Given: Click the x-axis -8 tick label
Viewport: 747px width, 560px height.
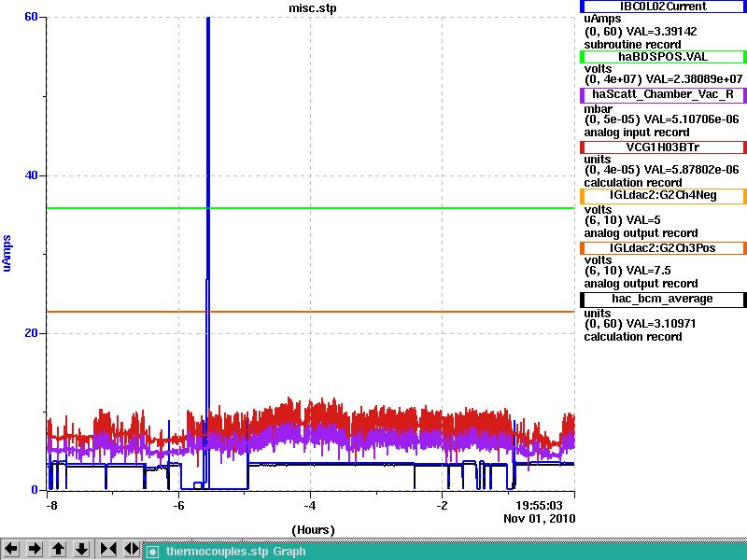Looking at the screenshot, I should [51, 506].
